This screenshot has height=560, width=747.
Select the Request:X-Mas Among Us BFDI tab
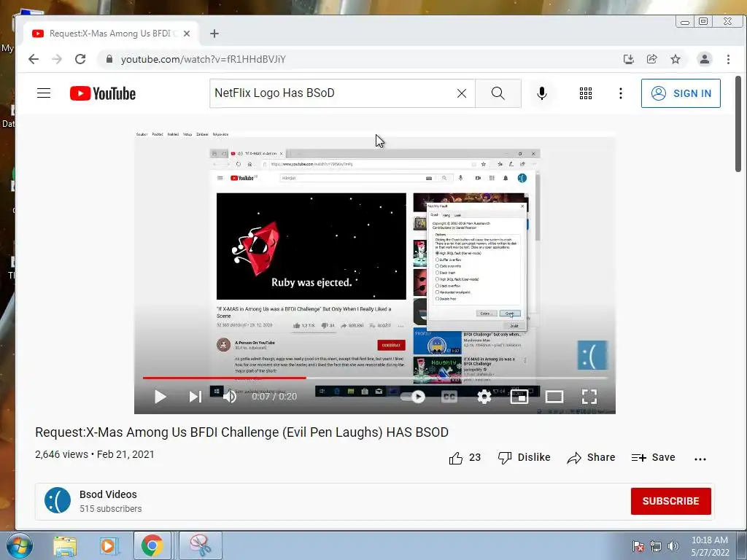click(111, 34)
